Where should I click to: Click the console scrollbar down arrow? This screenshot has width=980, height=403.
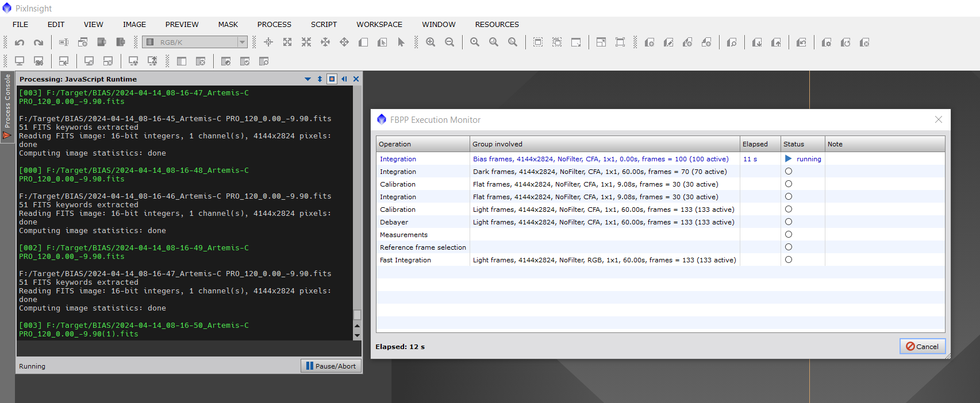pos(357,335)
